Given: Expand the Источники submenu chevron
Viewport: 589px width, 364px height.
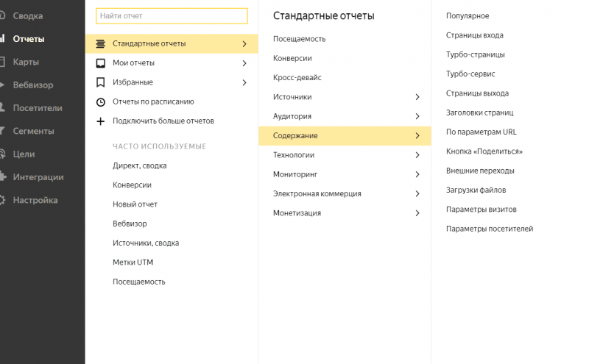Looking at the screenshot, I should pyautogui.click(x=417, y=97).
